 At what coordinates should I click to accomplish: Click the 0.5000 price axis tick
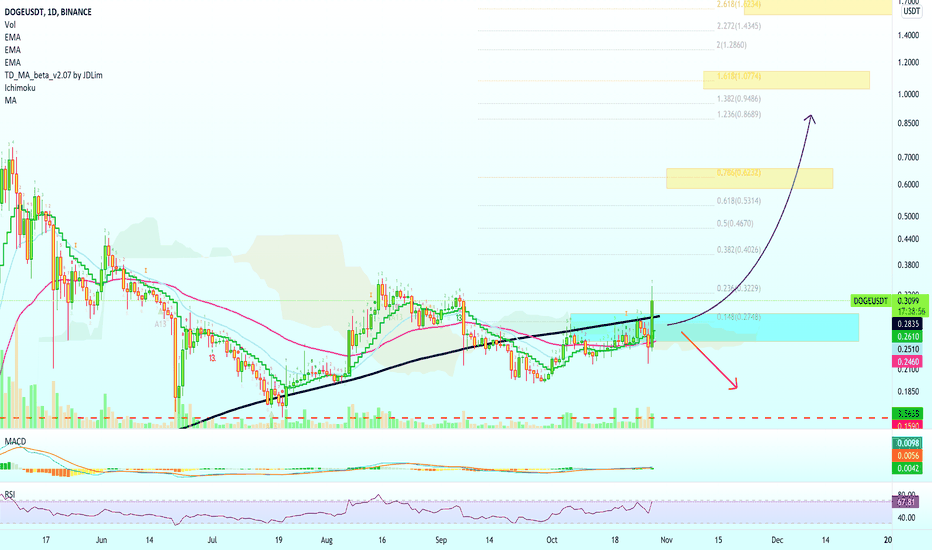coord(908,216)
